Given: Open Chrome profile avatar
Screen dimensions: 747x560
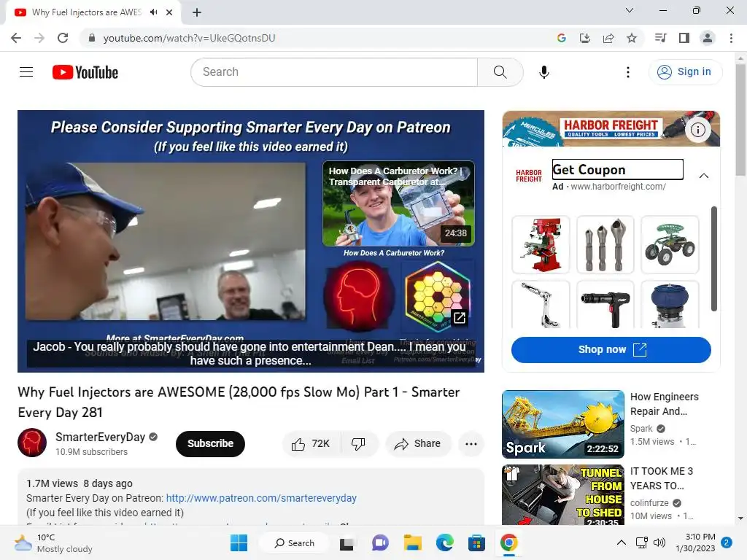Looking at the screenshot, I should (708, 38).
